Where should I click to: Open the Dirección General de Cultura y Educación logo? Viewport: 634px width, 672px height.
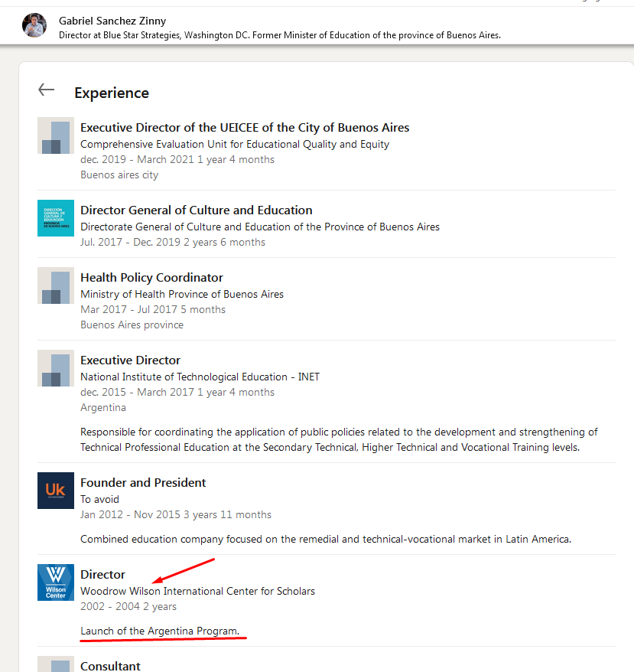(56, 218)
